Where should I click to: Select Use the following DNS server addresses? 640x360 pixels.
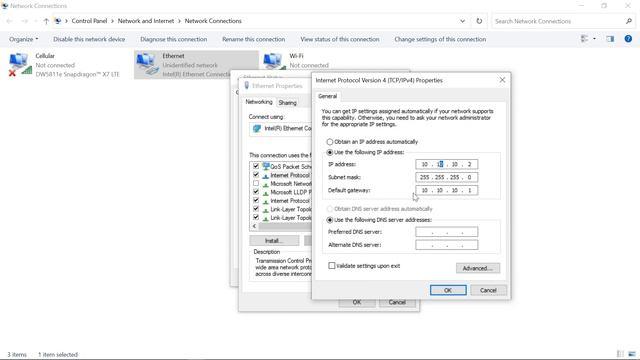click(330, 220)
